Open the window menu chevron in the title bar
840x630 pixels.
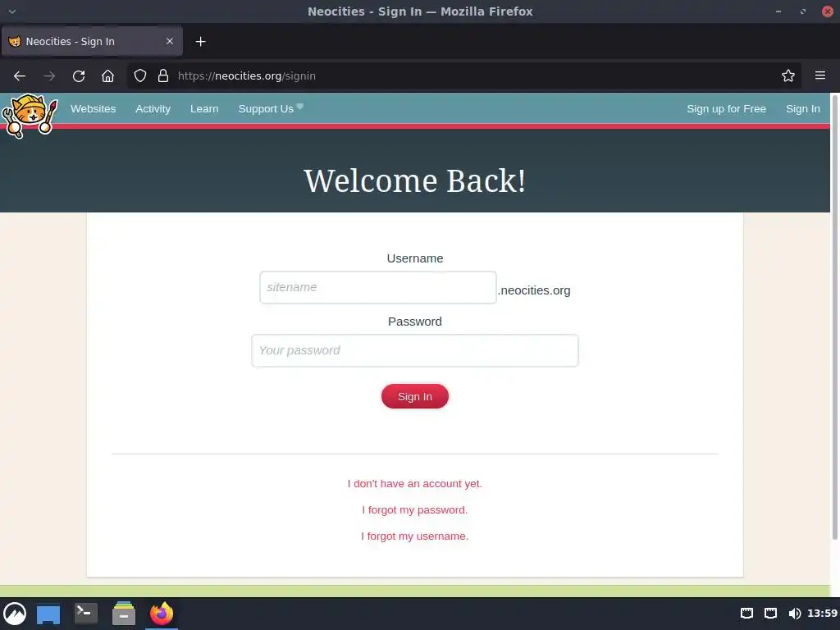coord(11,11)
